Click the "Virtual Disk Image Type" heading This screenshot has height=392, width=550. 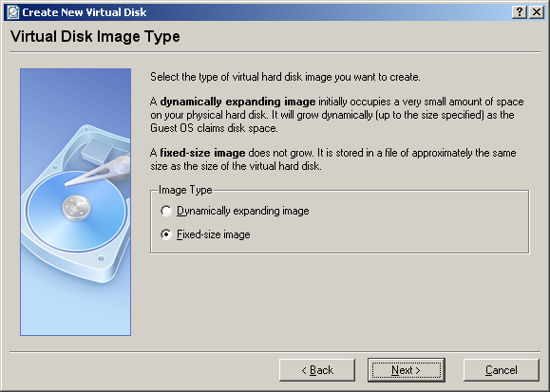95,36
